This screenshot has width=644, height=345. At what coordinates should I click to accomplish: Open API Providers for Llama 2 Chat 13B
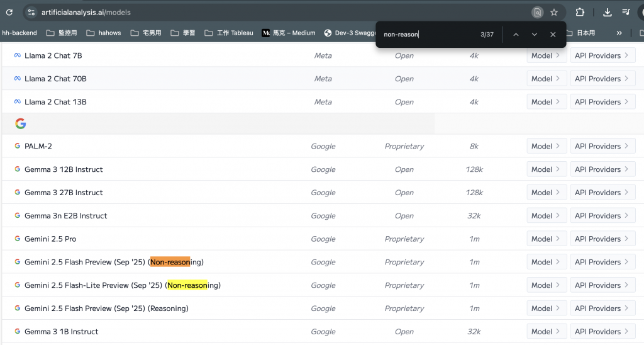pos(602,101)
